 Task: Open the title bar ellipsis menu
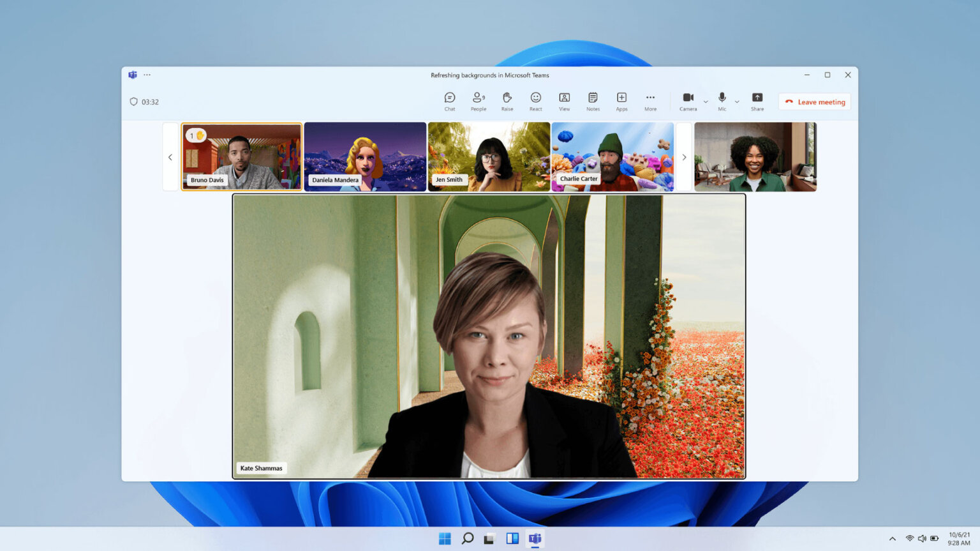[x=147, y=75]
